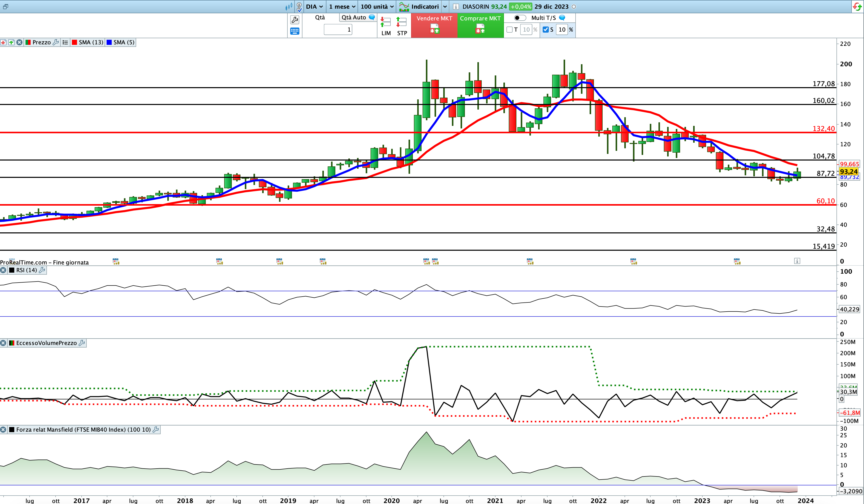Open the DIA ticker dropdown

(314, 7)
